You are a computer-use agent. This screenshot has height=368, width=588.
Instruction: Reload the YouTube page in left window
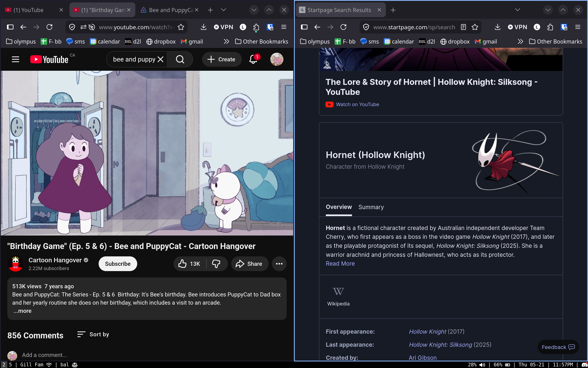(50, 27)
